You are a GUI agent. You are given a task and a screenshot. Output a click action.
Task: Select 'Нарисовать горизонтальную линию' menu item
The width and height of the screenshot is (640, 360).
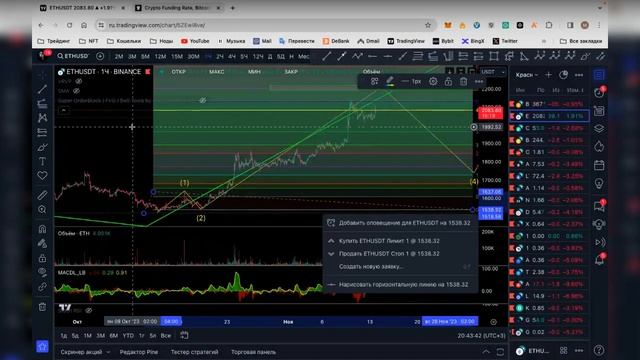pos(400,284)
